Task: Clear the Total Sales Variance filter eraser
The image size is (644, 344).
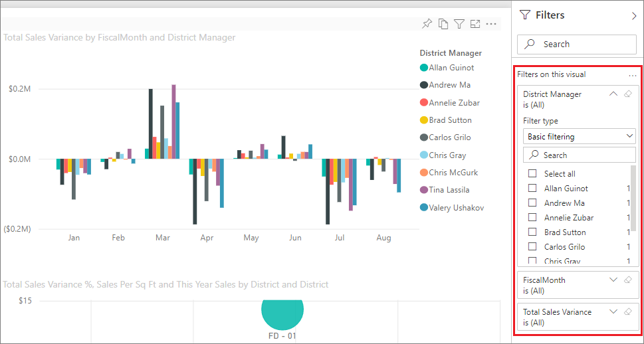Action: click(x=628, y=312)
